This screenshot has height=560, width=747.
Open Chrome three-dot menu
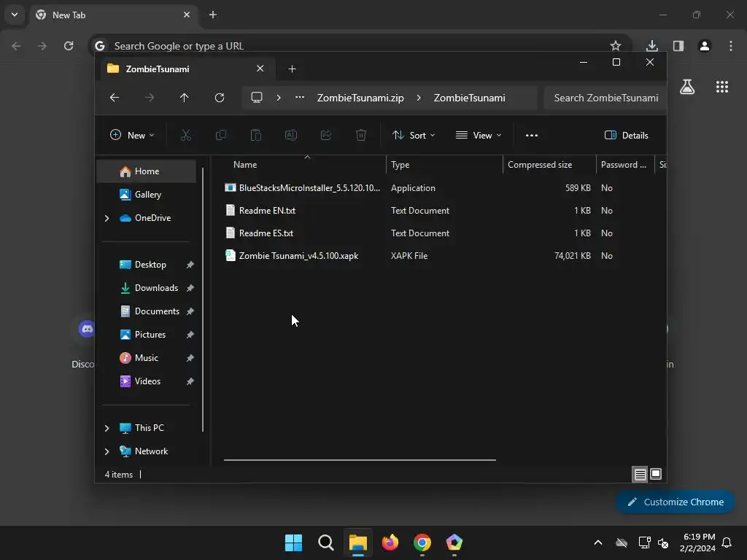731,46
